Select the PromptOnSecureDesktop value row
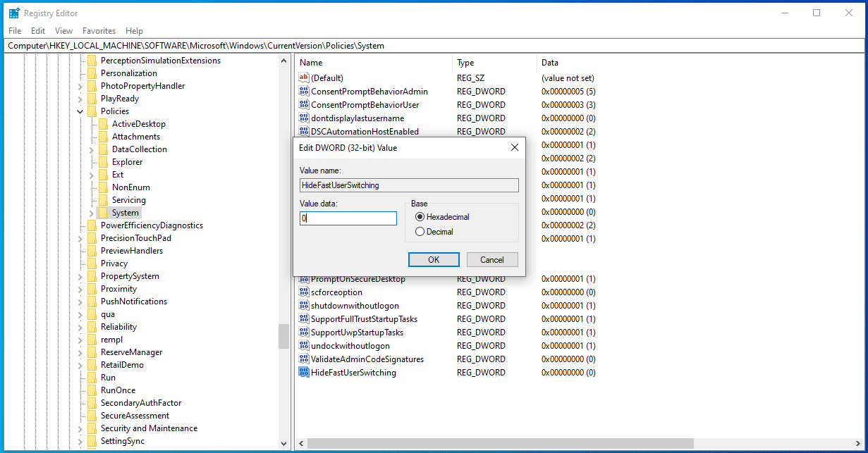 358,279
